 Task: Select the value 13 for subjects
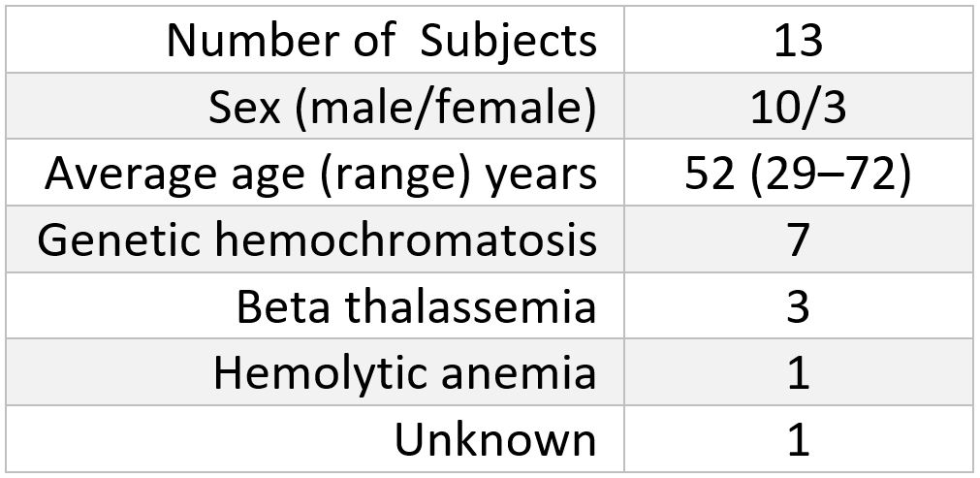[798, 41]
